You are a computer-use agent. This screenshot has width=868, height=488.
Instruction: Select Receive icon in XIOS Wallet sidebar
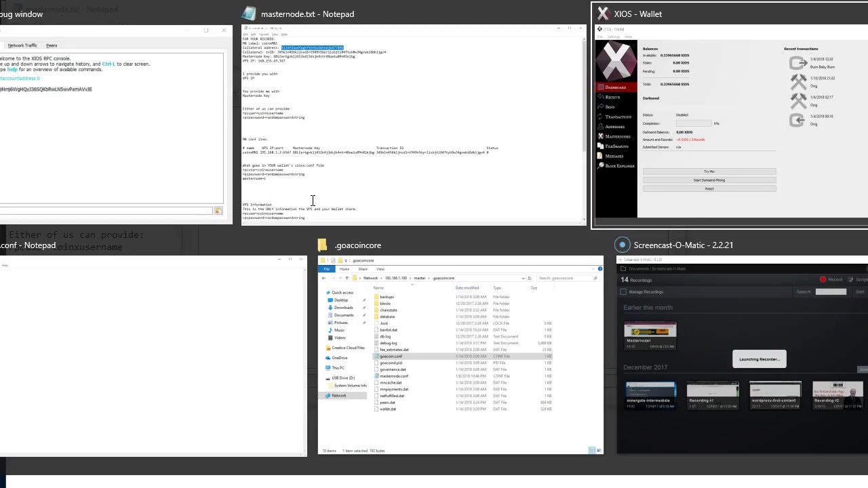coord(601,97)
